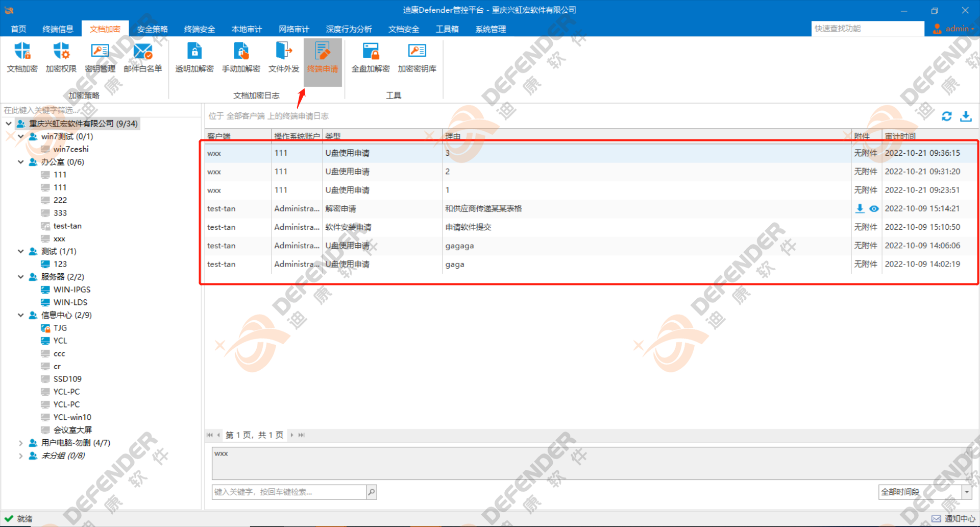
Task: Open the 邮件白名单 envelope icon
Action: tap(143, 57)
